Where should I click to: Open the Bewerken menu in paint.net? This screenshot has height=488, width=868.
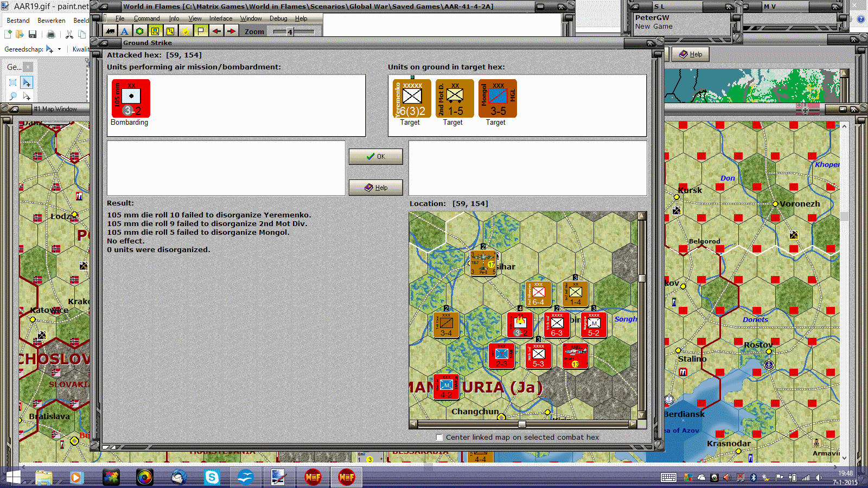click(52, 21)
